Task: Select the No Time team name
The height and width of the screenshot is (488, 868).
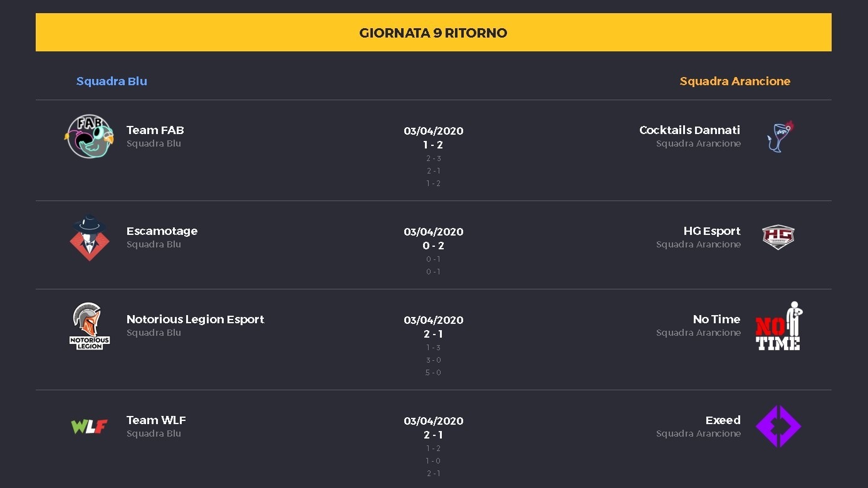Action: (x=716, y=319)
